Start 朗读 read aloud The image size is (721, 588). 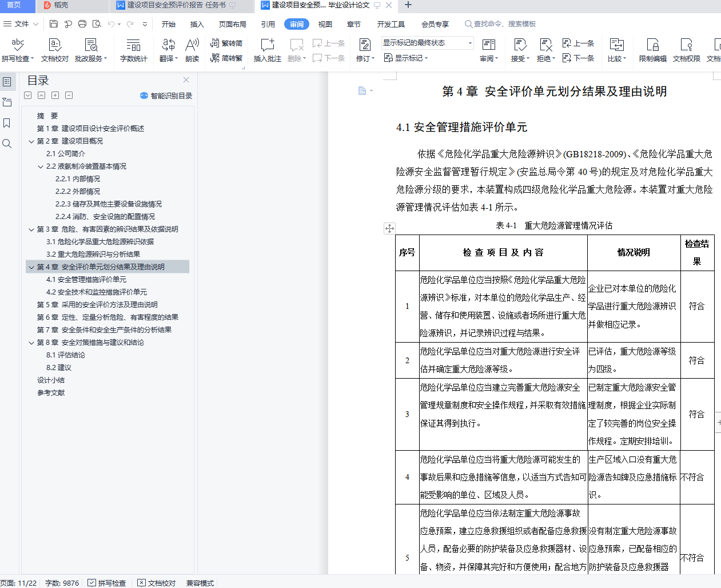192,50
